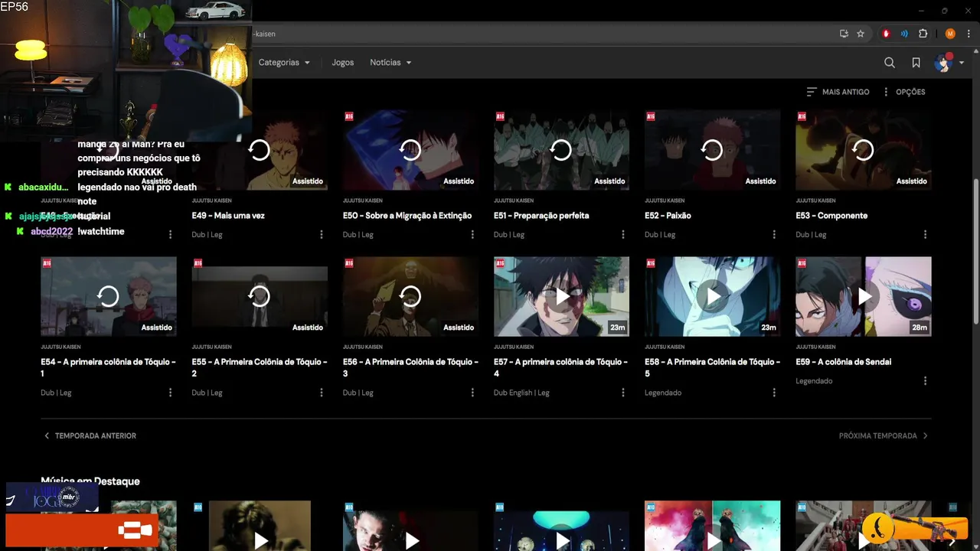Open the blue sound waves extension
Image resolution: width=980 pixels, height=551 pixels.
(904, 34)
